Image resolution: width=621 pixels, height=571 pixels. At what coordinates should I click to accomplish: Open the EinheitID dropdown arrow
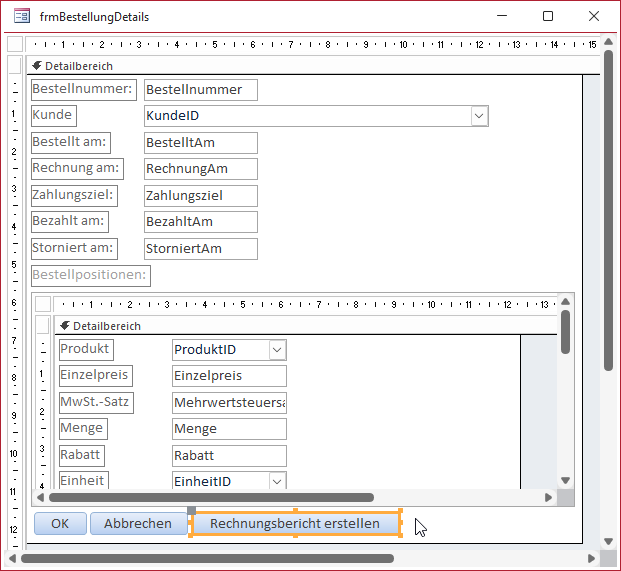[x=277, y=482]
